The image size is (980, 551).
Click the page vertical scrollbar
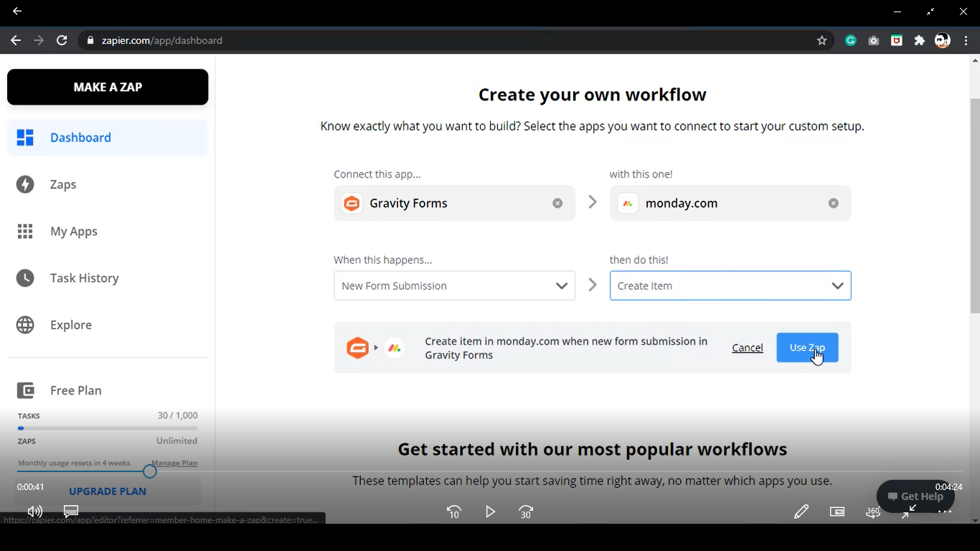[975, 206]
